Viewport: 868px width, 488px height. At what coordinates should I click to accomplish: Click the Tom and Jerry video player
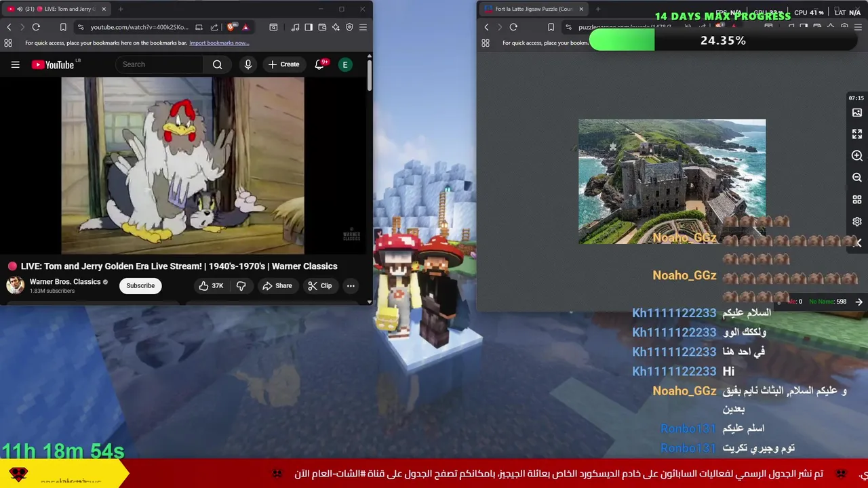coord(182,165)
